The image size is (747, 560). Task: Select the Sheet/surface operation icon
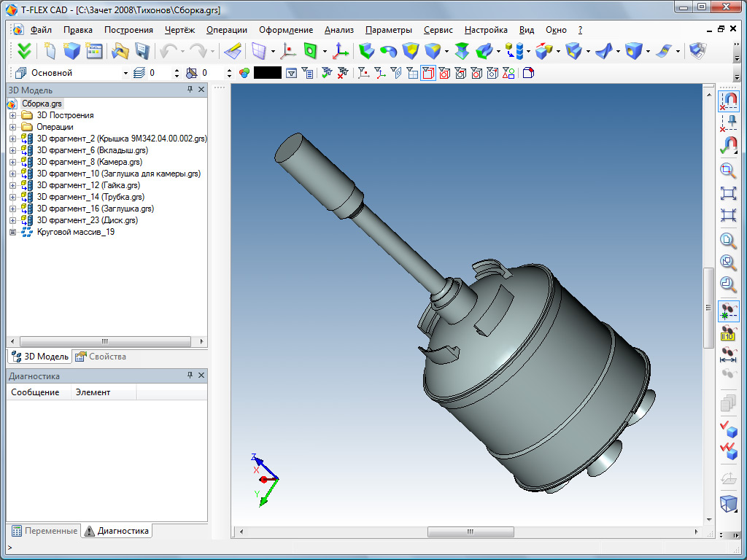point(664,50)
